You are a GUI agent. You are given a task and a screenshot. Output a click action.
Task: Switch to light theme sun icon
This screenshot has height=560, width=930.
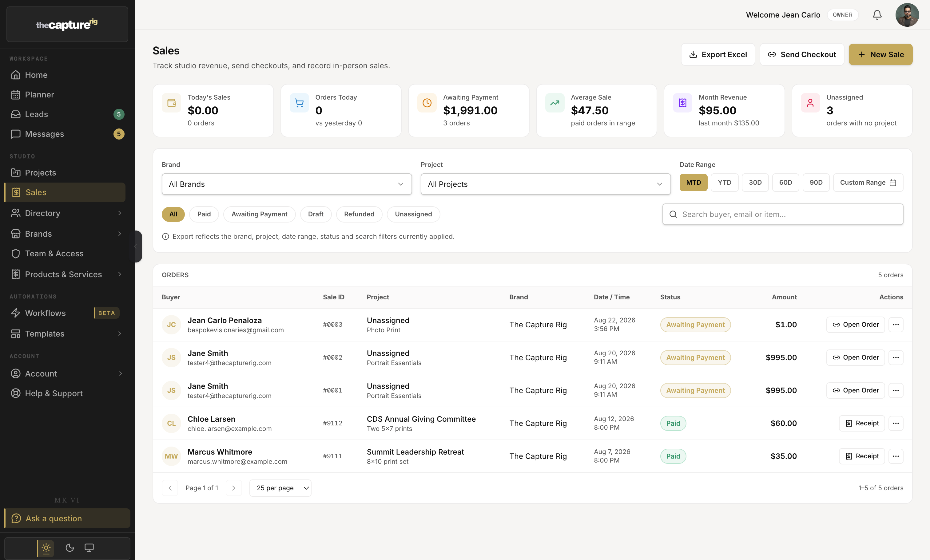click(x=46, y=548)
